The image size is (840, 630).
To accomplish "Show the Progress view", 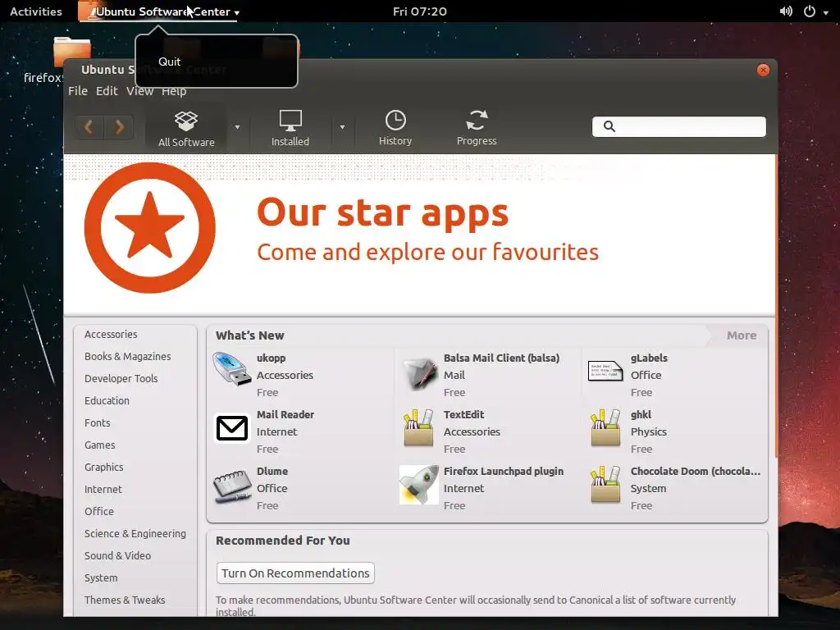I will coord(477,129).
